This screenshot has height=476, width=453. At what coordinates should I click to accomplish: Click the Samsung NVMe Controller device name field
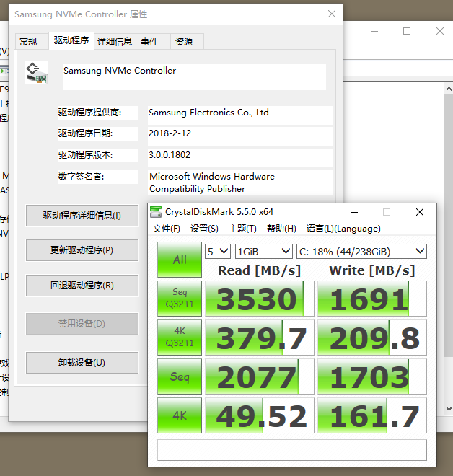click(x=195, y=76)
